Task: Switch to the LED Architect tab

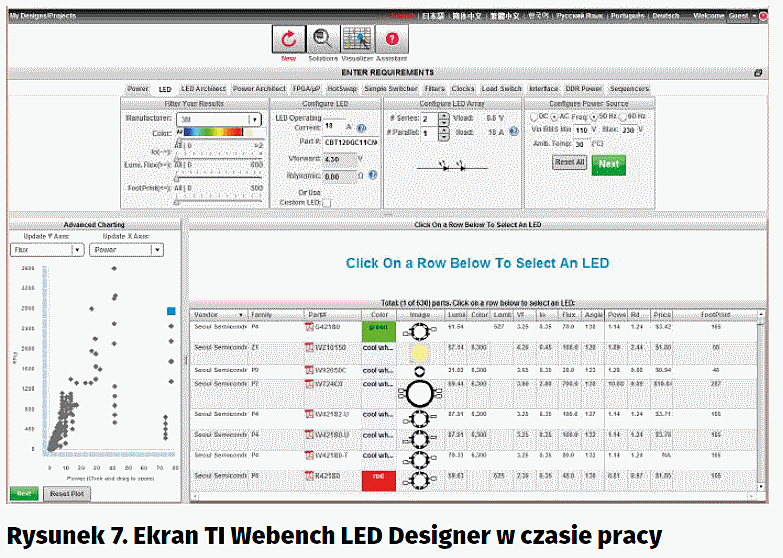Action: pos(203,89)
